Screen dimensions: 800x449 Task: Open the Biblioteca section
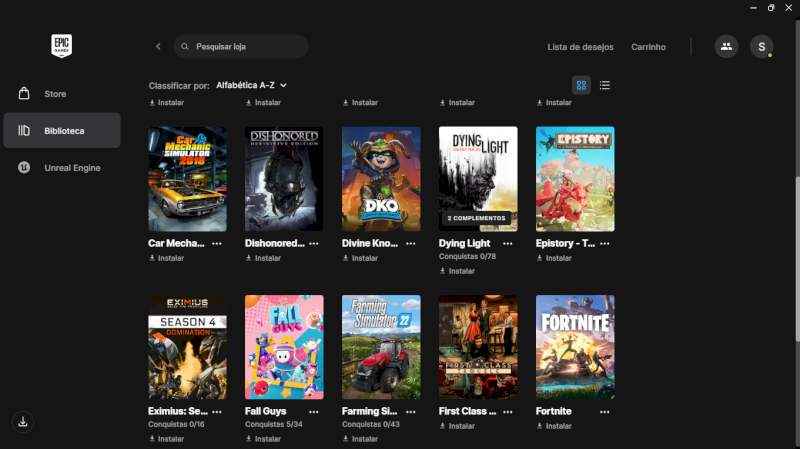coord(62,131)
